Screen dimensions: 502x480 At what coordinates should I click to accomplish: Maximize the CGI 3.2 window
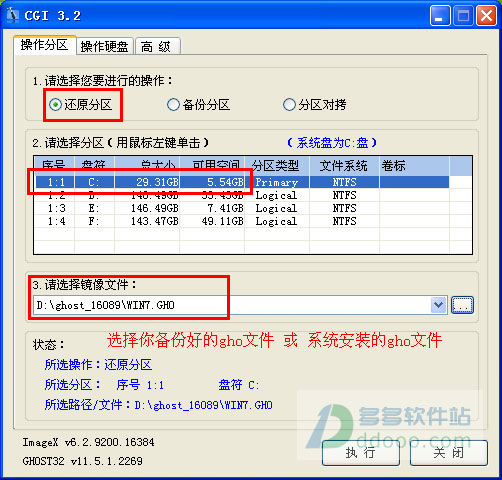pyautogui.click(x=463, y=16)
